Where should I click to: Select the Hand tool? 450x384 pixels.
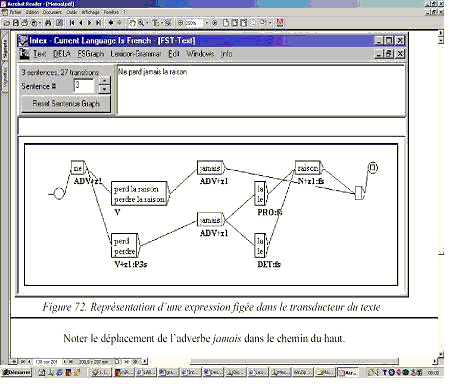coord(133,23)
